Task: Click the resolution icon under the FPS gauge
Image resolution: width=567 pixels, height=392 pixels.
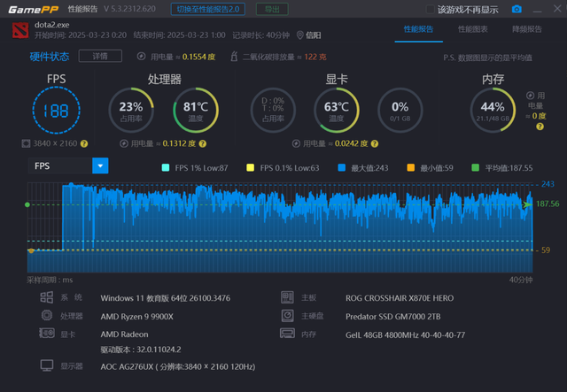Action: click(x=26, y=144)
